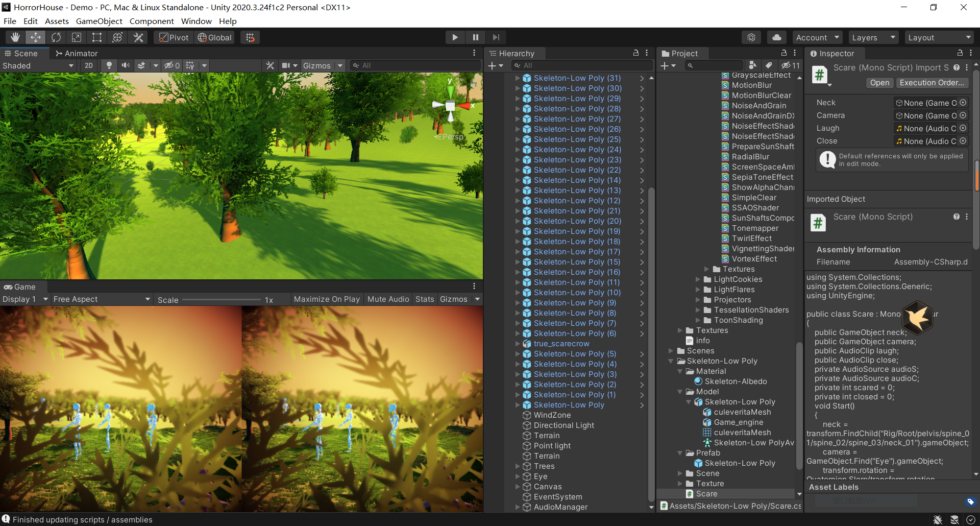This screenshot has width=980, height=526.
Task: Select Directional Light in Hierarchy
Action: point(564,425)
